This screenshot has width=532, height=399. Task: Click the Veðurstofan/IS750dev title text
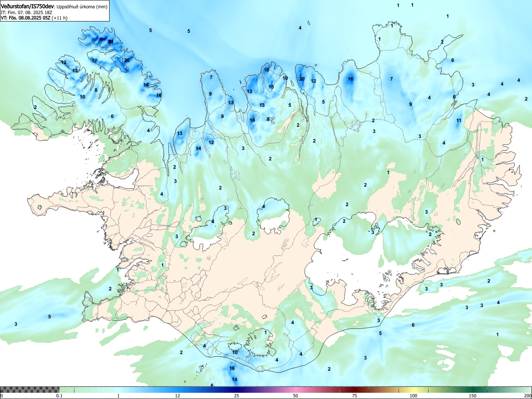click(x=28, y=7)
